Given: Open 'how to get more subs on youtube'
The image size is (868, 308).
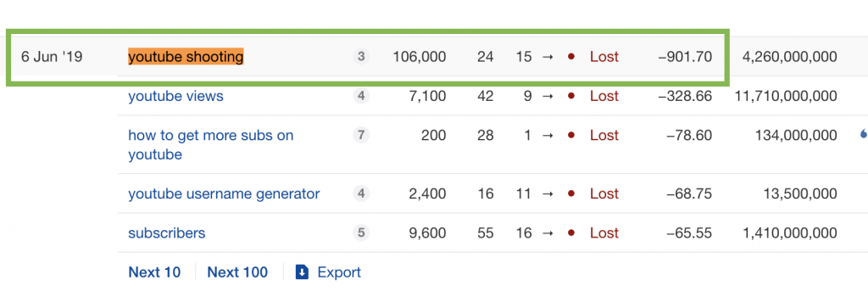Looking at the screenshot, I should pos(211,144).
